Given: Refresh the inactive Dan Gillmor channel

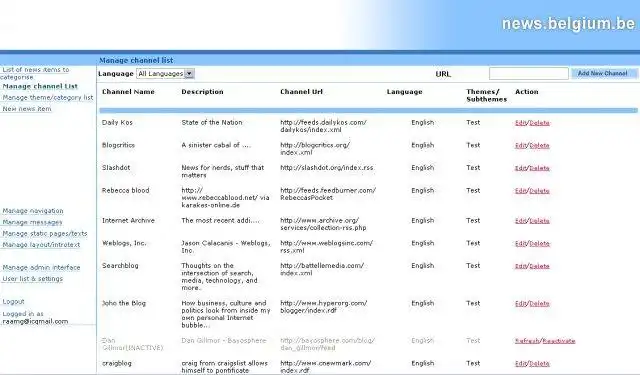Looking at the screenshot, I should click(x=527, y=341).
